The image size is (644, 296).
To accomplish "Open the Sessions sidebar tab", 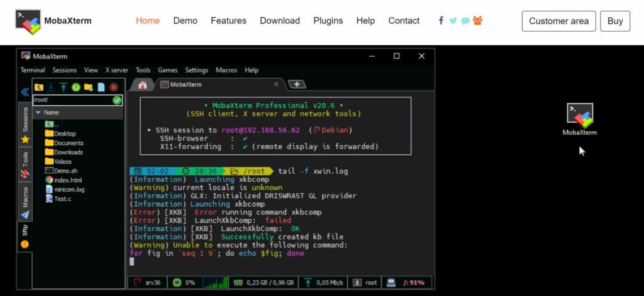I will pyautogui.click(x=25, y=123).
